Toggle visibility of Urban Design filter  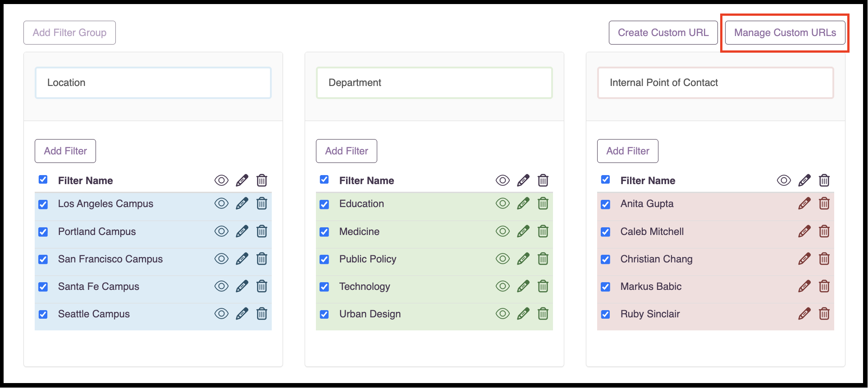click(503, 314)
